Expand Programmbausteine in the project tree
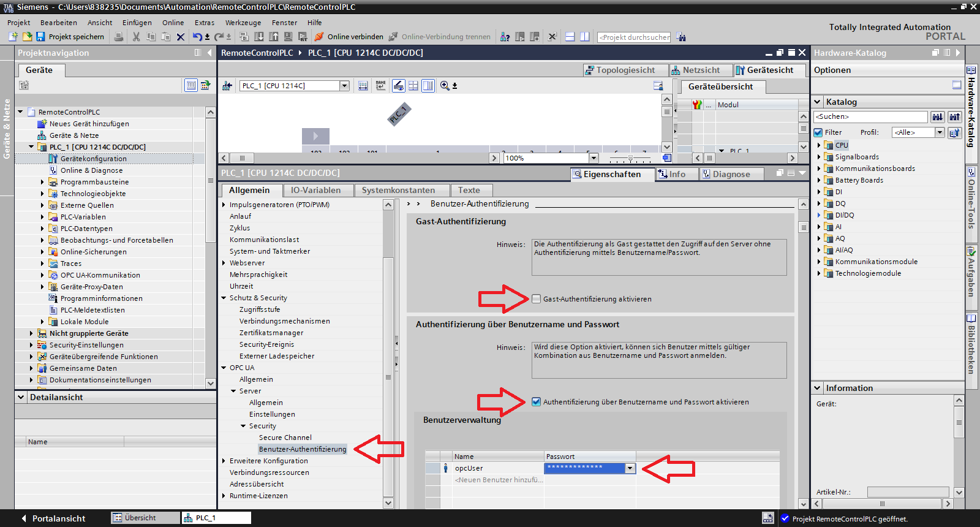The height and width of the screenshot is (527, 980). [42, 182]
